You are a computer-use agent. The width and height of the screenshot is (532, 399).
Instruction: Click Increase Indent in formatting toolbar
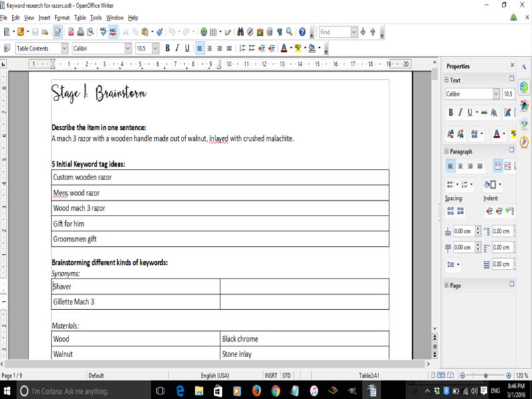271,48
